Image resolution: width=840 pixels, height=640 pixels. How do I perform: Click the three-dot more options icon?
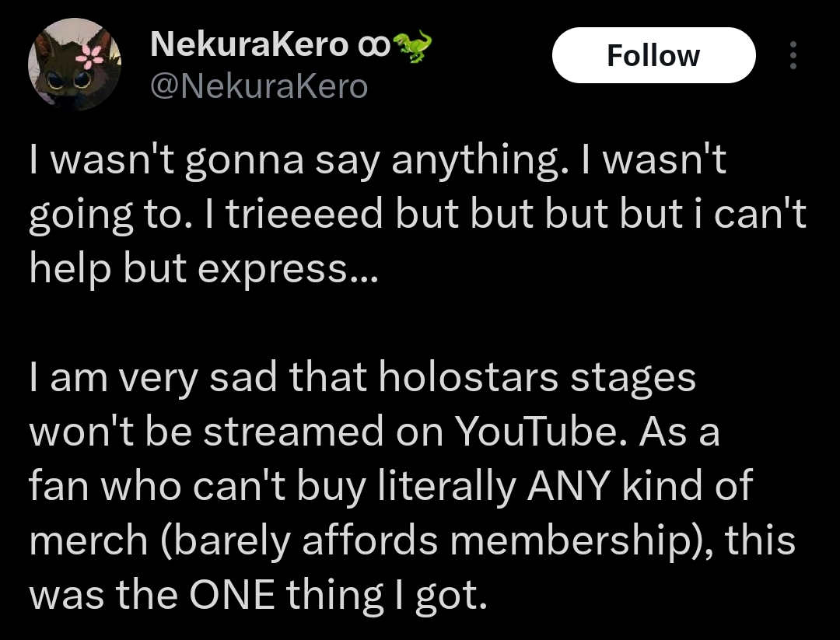pyautogui.click(x=793, y=56)
